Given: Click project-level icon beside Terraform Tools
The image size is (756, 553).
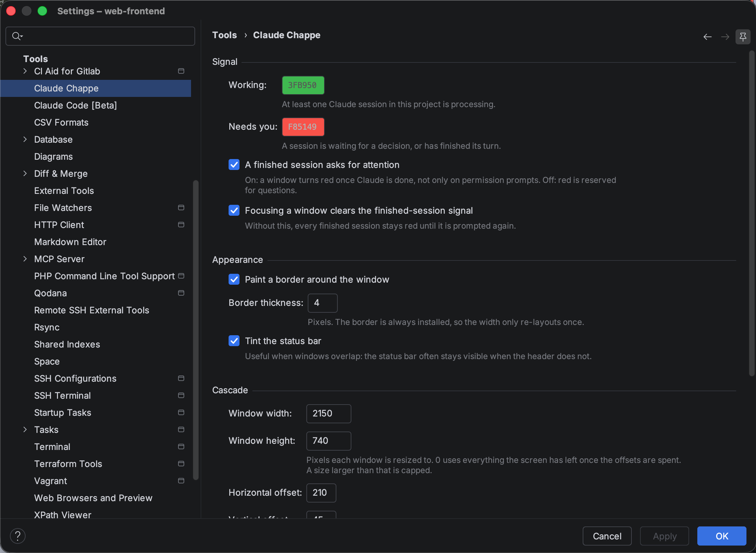Looking at the screenshot, I should pos(181,464).
